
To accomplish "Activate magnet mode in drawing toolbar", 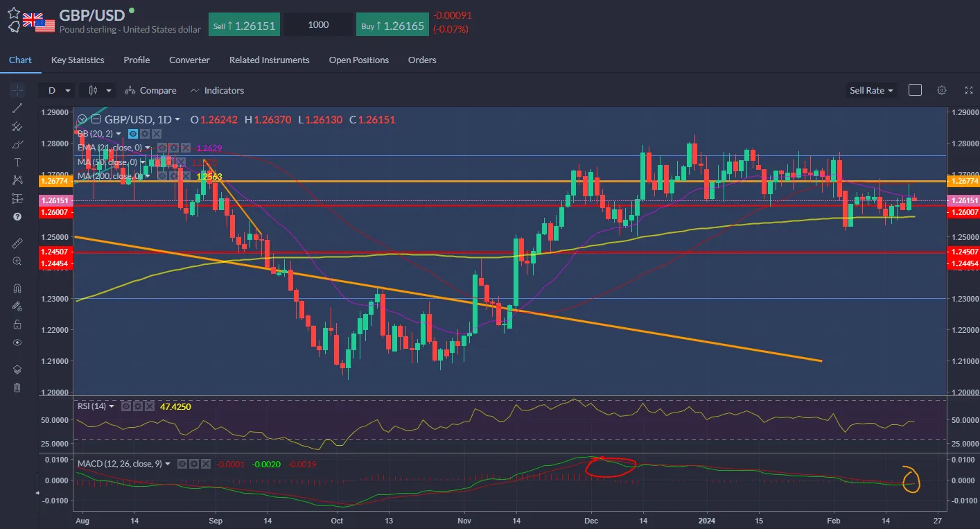I will pos(17,288).
